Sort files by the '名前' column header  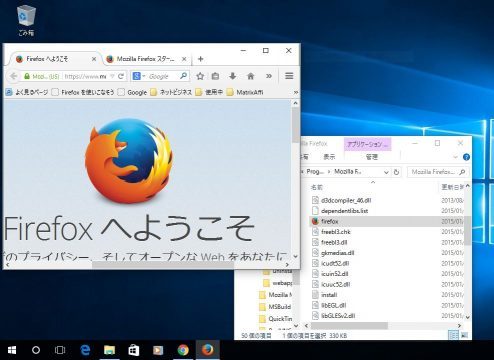[317, 187]
